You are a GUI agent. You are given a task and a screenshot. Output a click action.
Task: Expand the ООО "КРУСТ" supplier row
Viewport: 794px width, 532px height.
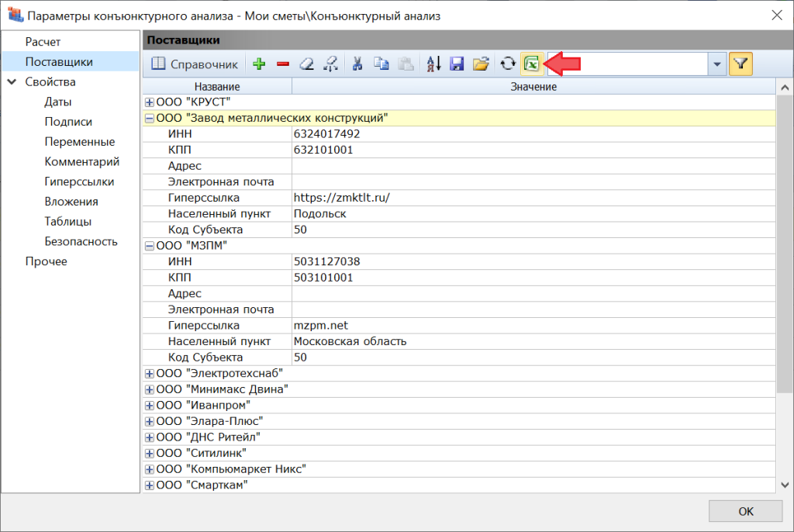coord(150,102)
